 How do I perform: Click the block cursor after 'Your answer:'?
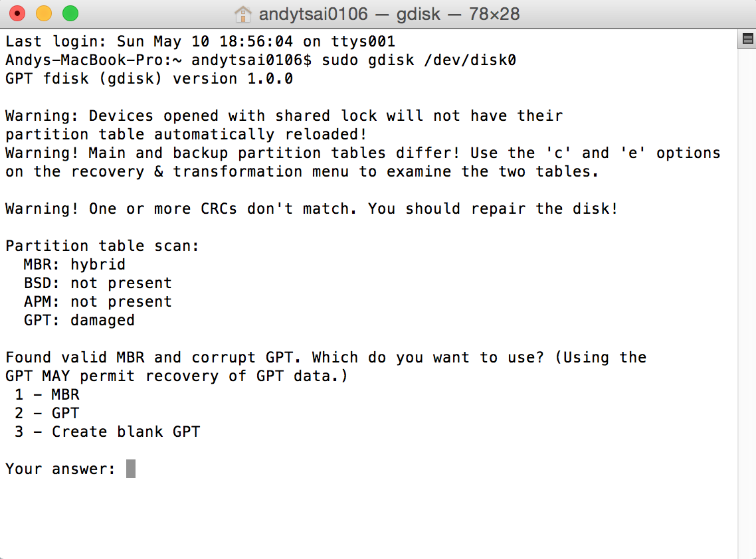coord(131,469)
